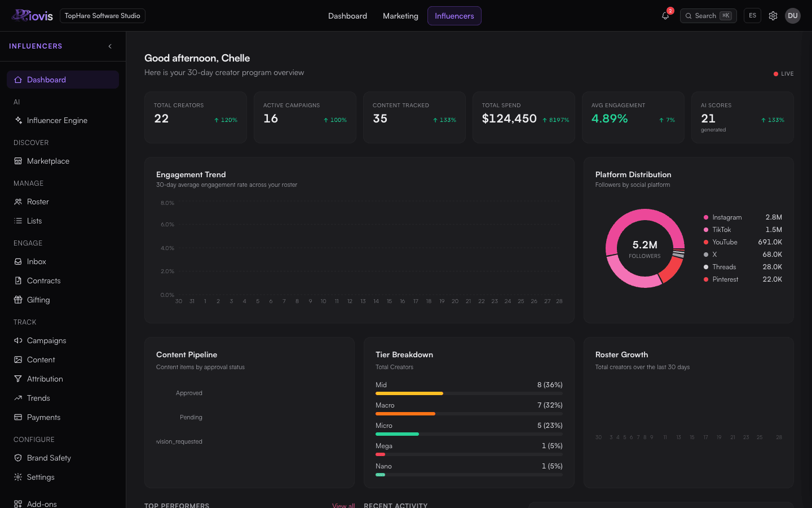Click the Dashboard home icon in sidebar

point(18,80)
